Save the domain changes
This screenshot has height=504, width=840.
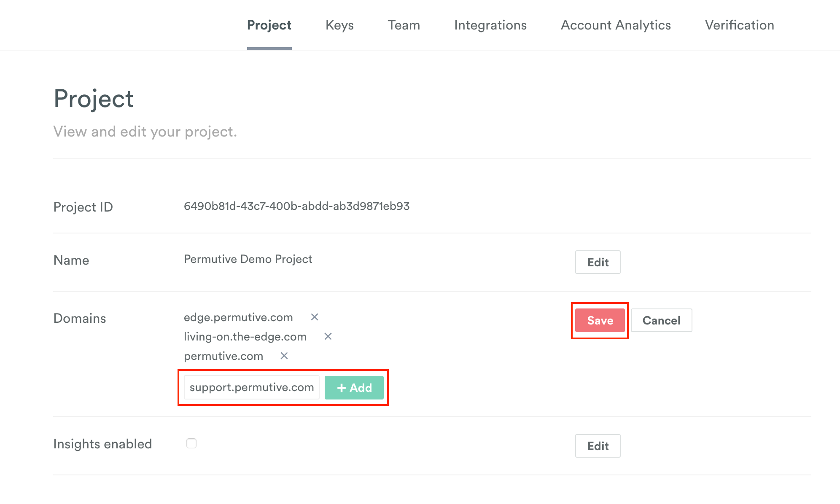(600, 320)
